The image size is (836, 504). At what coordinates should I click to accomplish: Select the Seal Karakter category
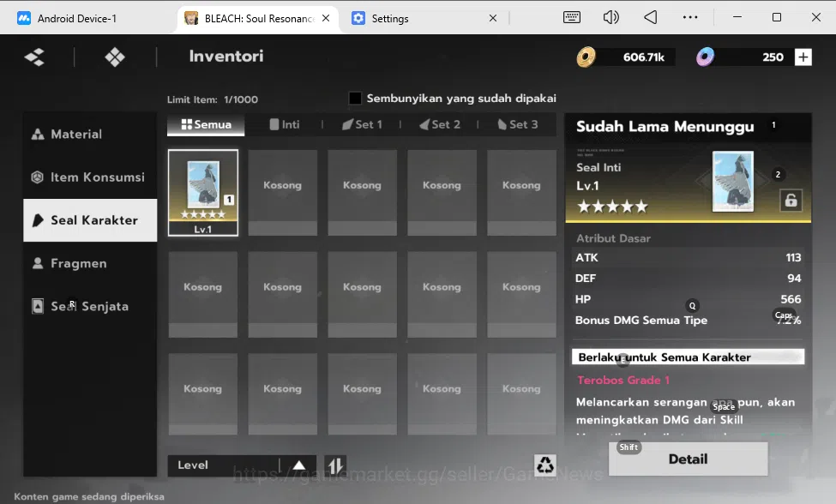pyautogui.click(x=89, y=220)
